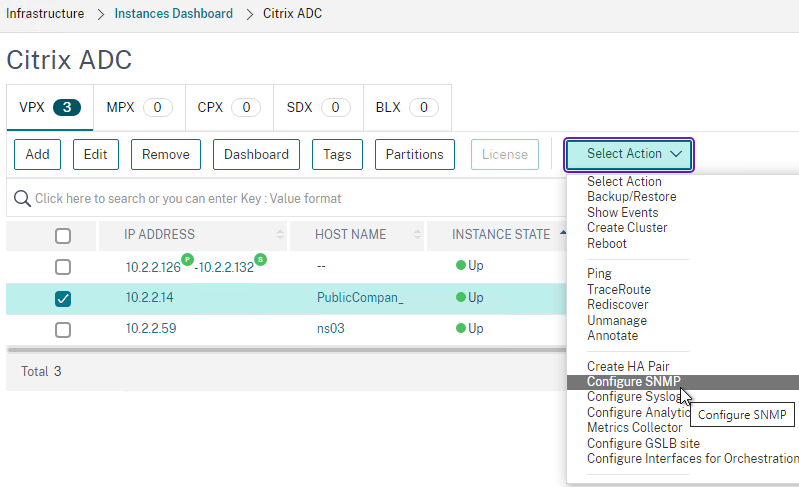Screen dimensions: 799x487
Task: Open the Select Action dropdown
Action: [x=629, y=154]
